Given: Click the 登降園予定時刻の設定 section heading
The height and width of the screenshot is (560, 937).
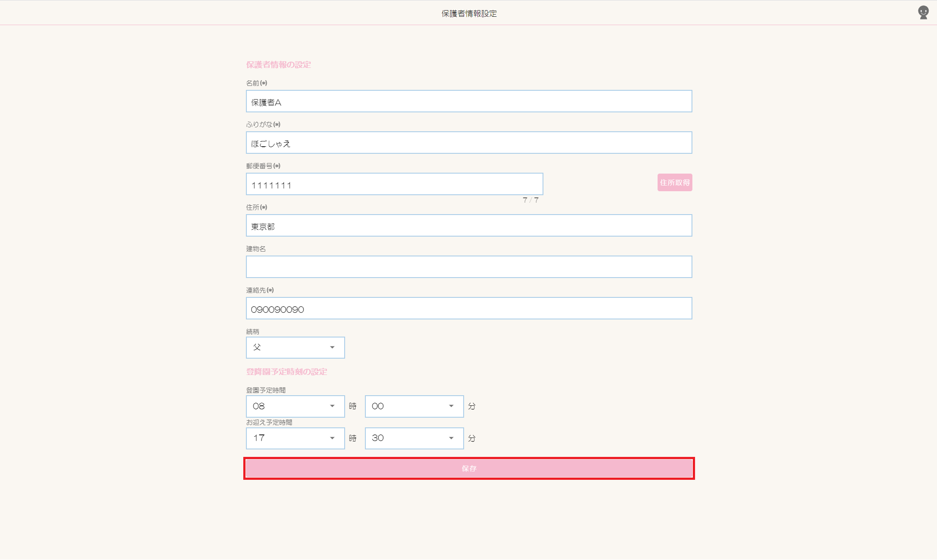Looking at the screenshot, I should (286, 372).
